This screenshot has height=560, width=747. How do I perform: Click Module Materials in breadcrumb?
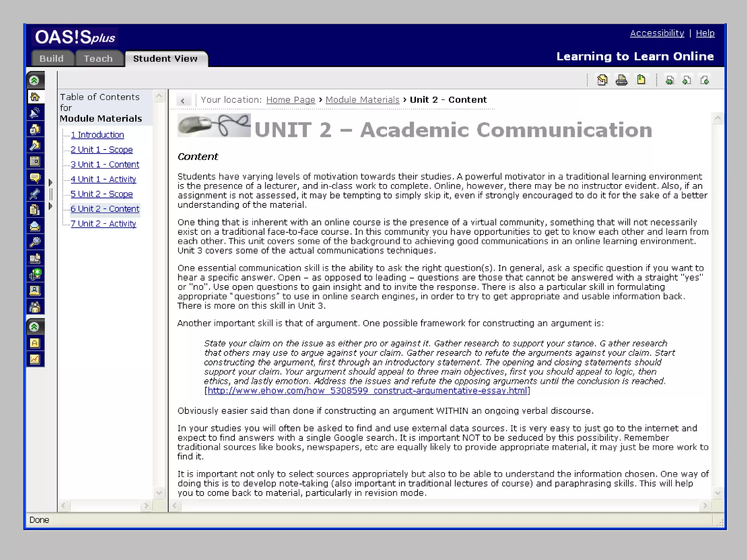pyautogui.click(x=362, y=100)
